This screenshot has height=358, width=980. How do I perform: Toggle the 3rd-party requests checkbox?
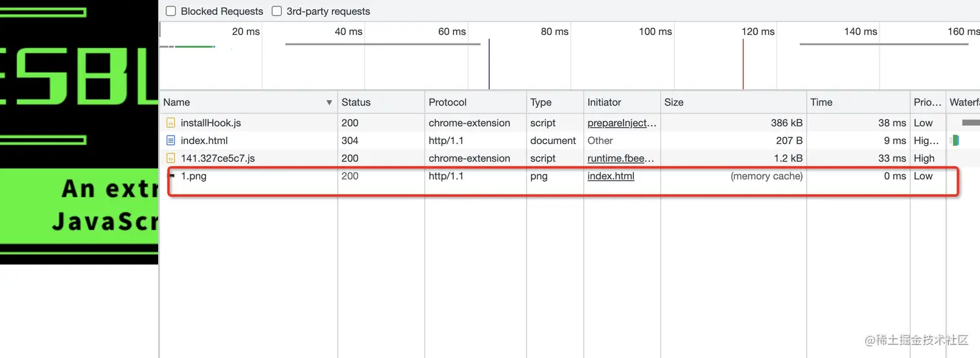[x=277, y=11]
